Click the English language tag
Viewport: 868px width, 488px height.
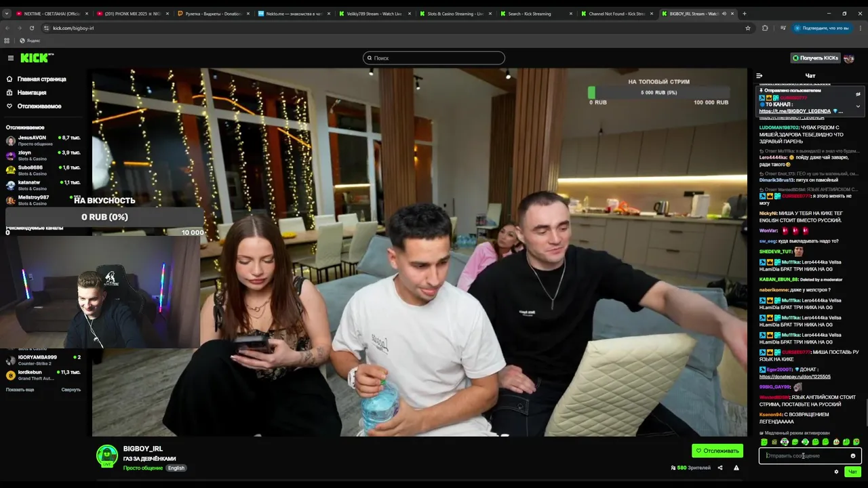pyautogui.click(x=176, y=468)
